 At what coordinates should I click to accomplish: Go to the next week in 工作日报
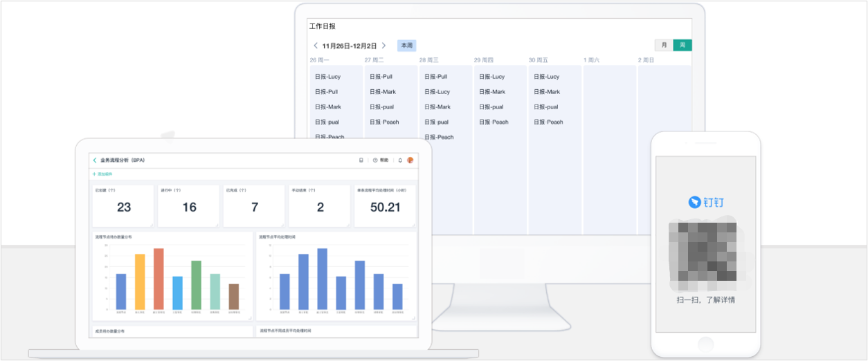[x=384, y=46]
